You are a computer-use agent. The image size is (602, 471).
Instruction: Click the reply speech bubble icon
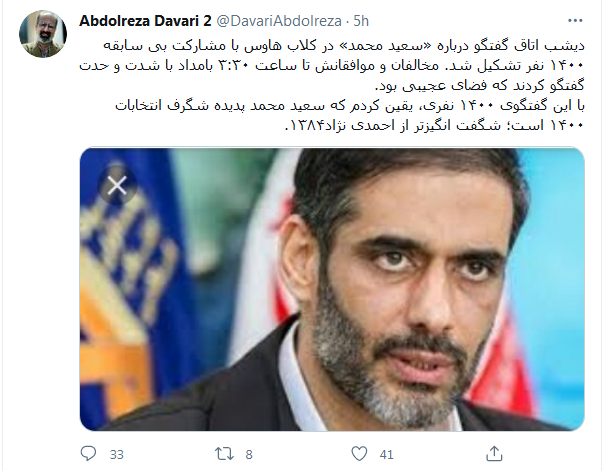(88, 454)
